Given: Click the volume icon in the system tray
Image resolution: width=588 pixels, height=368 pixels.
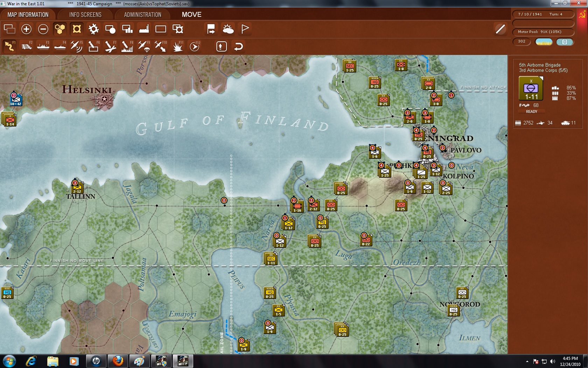Looking at the screenshot, I should click(553, 361).
